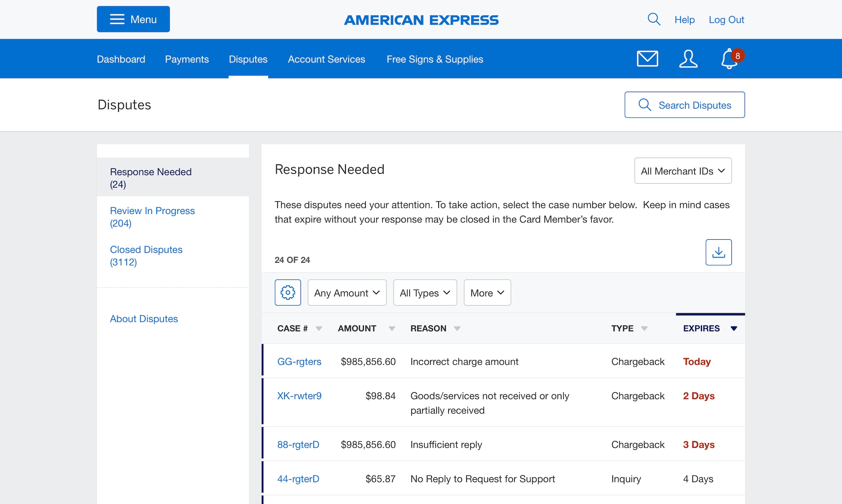Viewport: 842px width, 504px height.
Task: Select Review In Progress (204) section
Action: click(152, 217)
